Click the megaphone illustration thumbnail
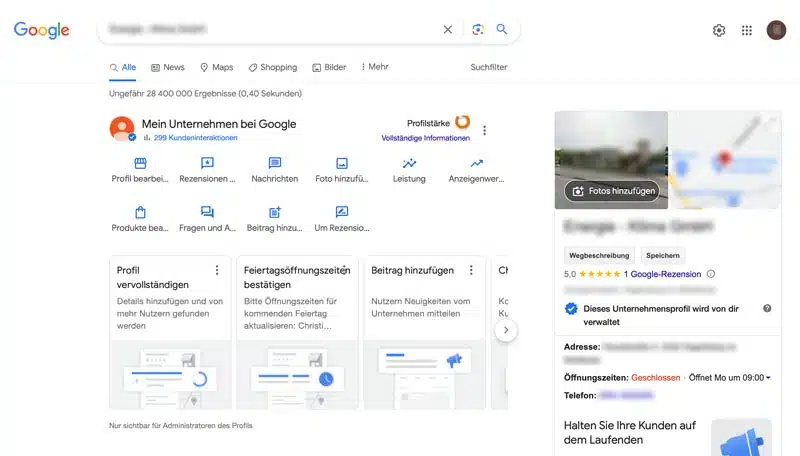 click(x=741, y=438)
